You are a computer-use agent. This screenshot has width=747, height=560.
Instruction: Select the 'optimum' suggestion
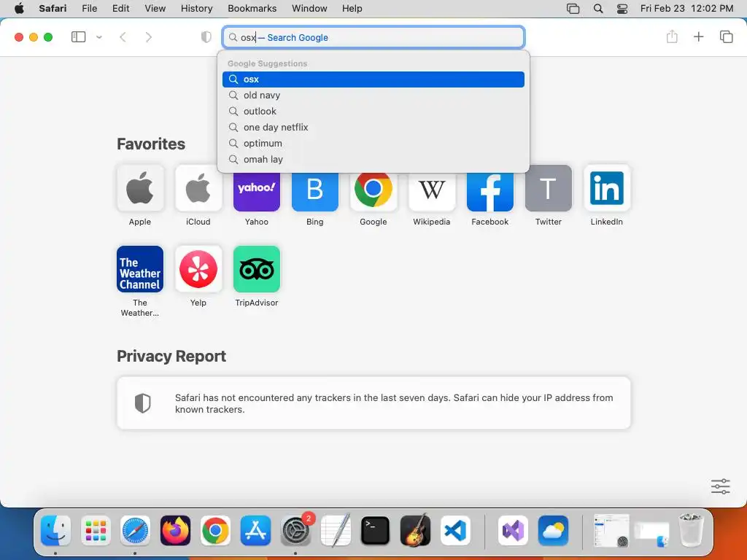point(373,144)
